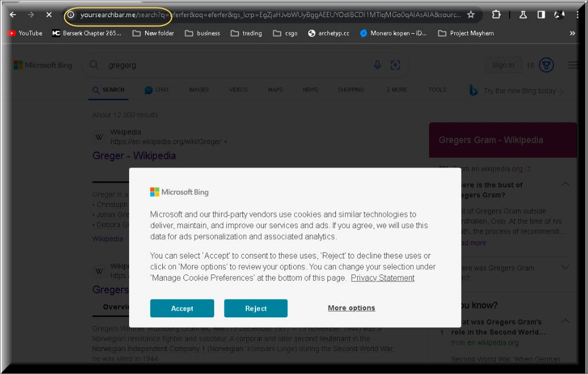The width and height of the screenshot is (588, 374).
Task: Open the TOOLS option
Action: [437, 90]
